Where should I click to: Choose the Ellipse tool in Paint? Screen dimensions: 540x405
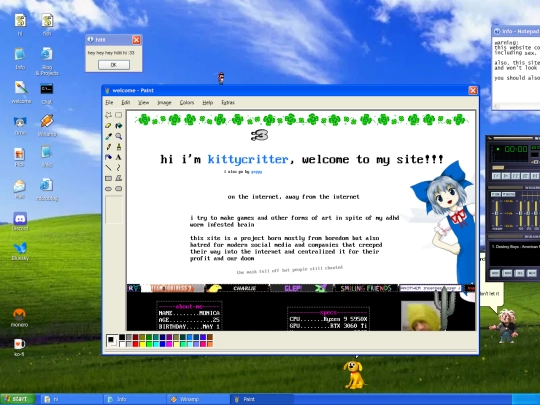(x=108, y=189)
